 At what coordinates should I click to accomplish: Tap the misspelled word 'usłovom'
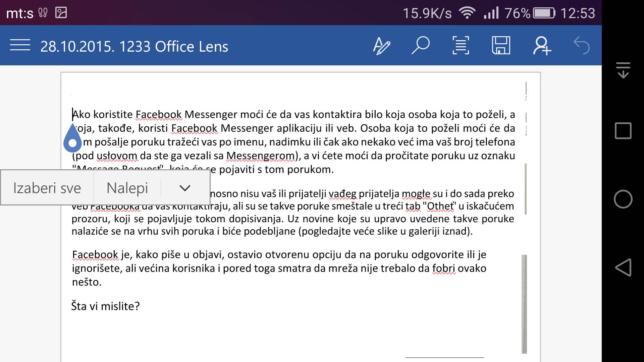tap(117, 156)
